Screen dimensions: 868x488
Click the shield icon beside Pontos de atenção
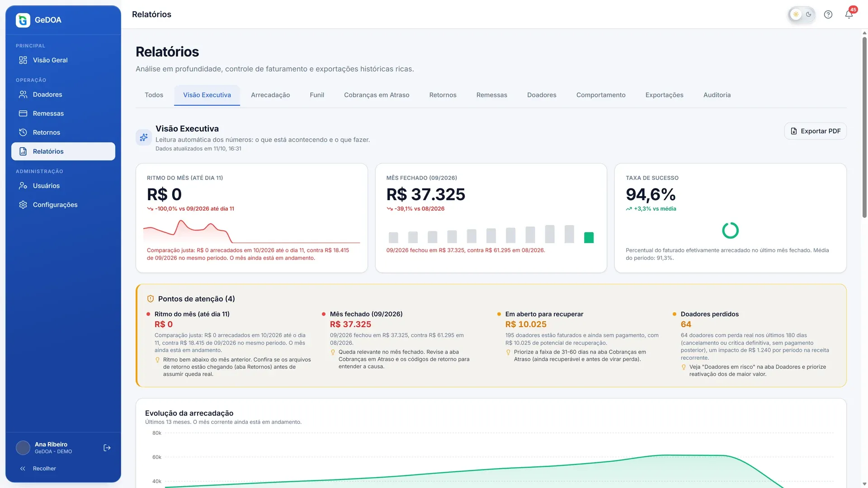[151, 299]
